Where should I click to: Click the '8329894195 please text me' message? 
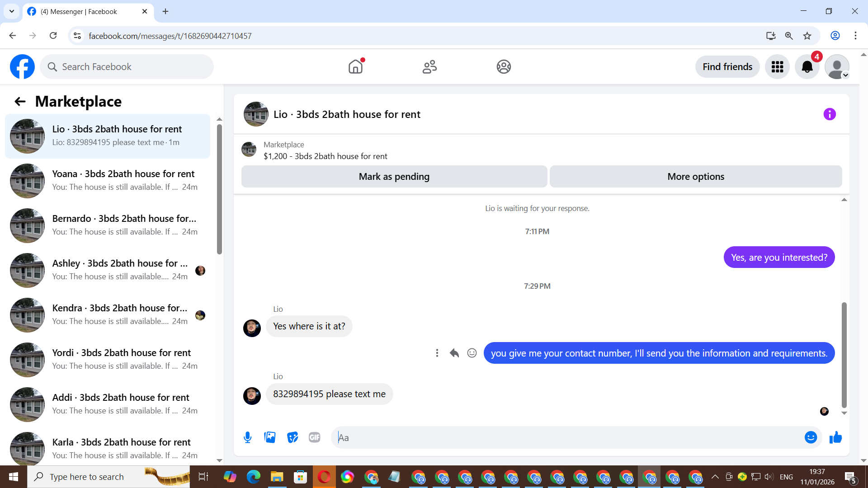tap(330, 394)
